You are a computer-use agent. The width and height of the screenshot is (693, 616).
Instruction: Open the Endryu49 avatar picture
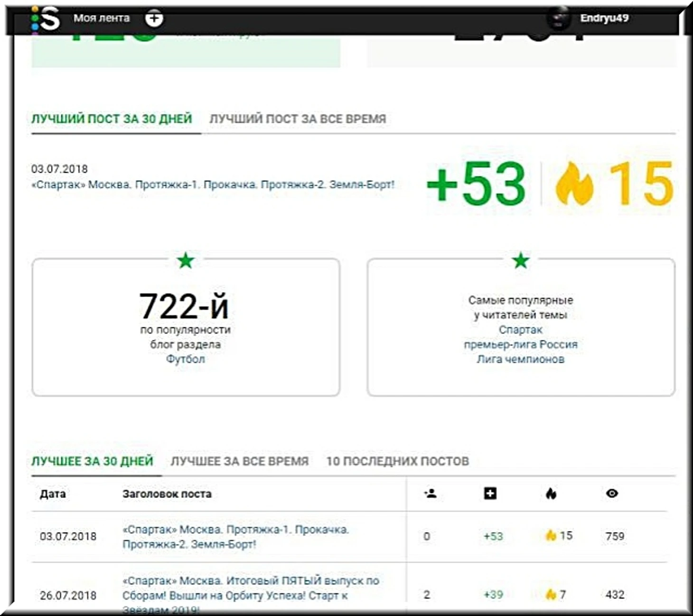coord(559,18)
